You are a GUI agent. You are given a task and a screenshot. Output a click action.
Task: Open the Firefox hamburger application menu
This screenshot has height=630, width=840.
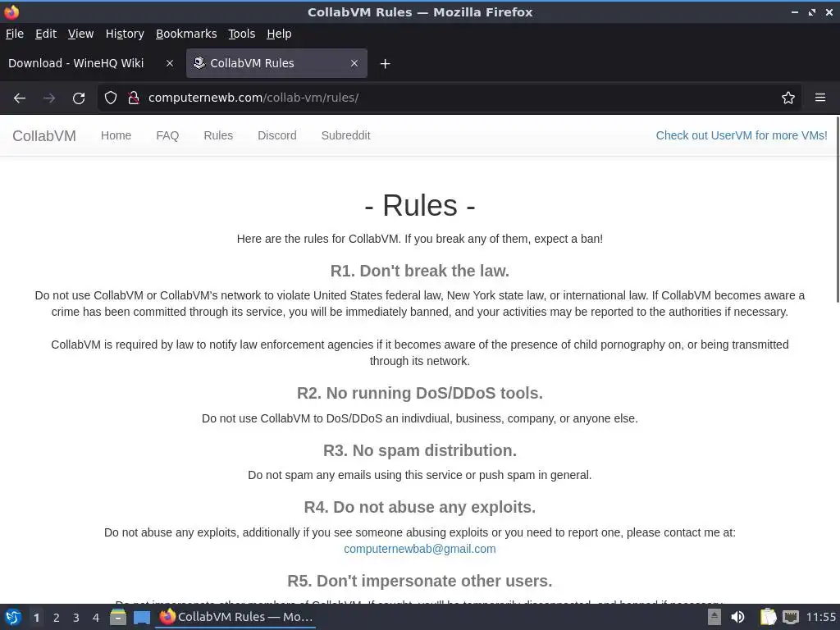(820, 98)
